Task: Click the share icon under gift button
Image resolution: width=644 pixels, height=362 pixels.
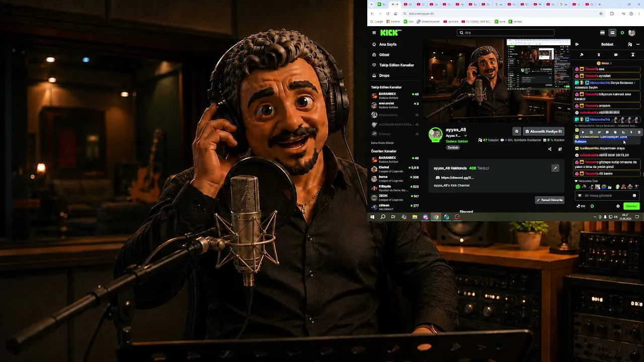Action: point(549,149)
